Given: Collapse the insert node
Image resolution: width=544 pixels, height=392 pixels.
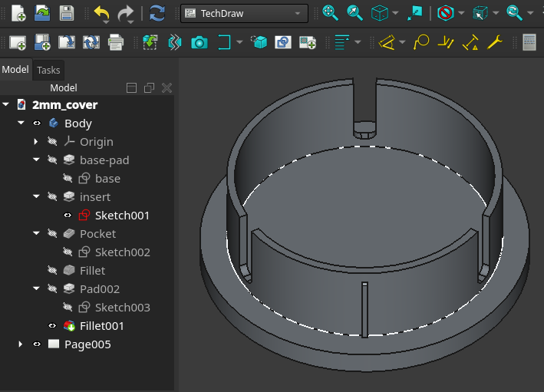Looking at the screenshot, I should tap(36, 196).
